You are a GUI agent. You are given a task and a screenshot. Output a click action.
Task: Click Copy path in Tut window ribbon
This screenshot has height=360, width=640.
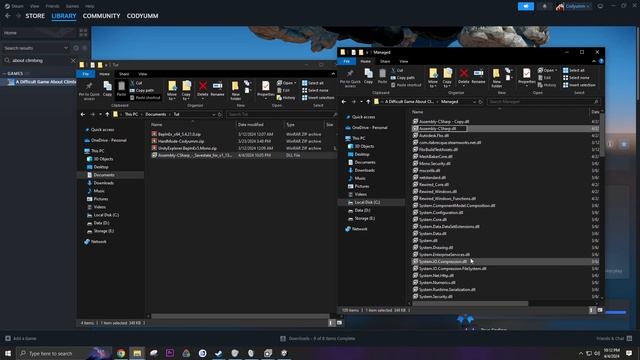142,90
